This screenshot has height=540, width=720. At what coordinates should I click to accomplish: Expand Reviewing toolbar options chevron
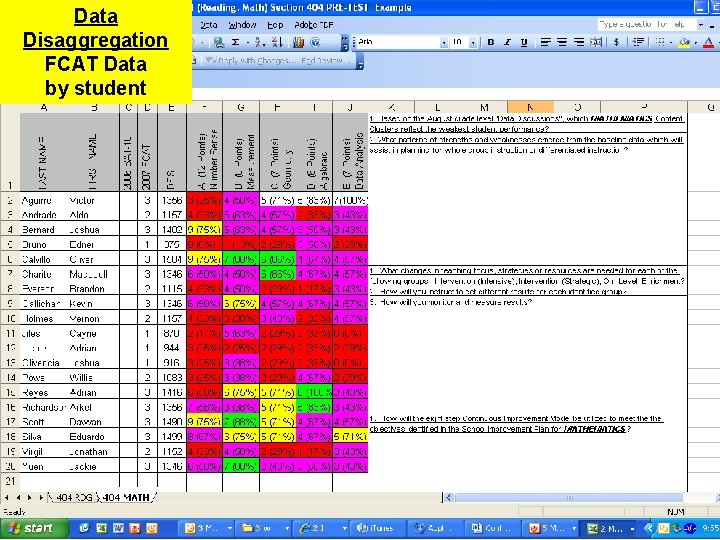coord(360,63)
